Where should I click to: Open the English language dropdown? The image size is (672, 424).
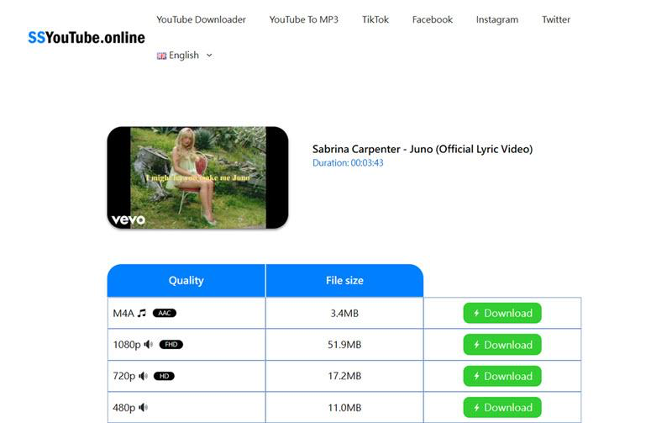185,56
